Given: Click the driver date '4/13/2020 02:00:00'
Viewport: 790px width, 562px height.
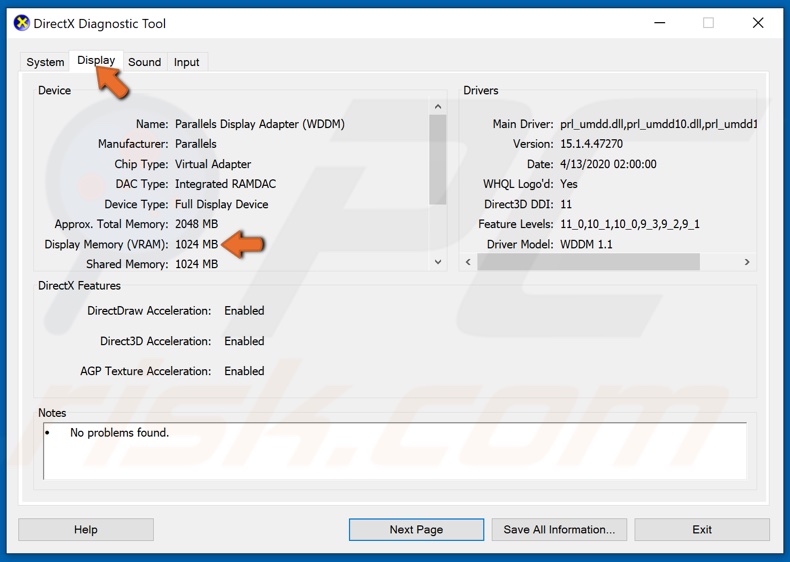Looking at the screenshot, I should (608, 164).
